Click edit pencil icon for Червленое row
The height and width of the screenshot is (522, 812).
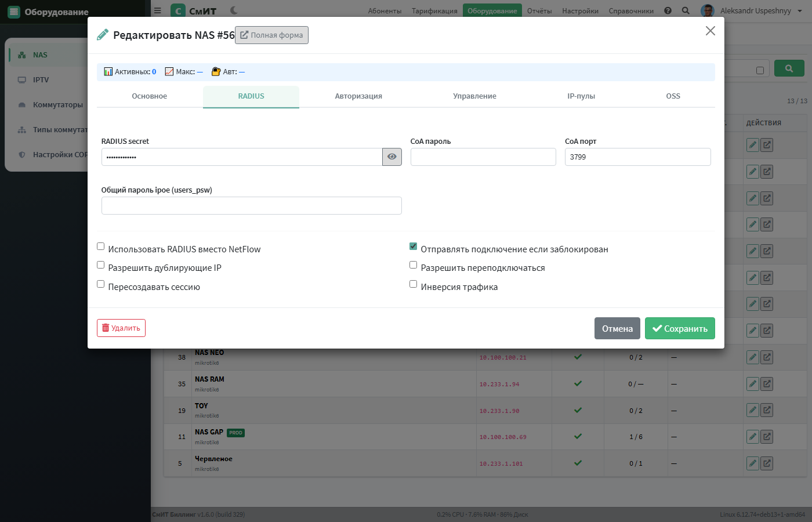(x=752, y=463)
